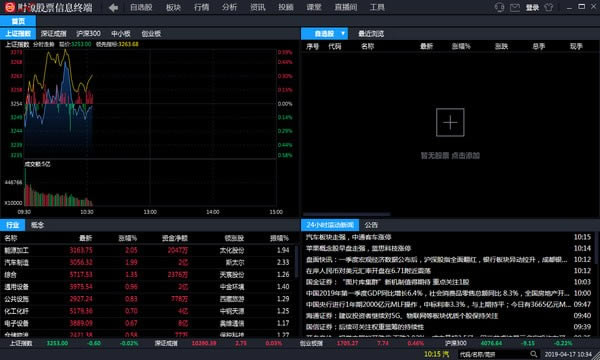Switch to the 沪深300 index tab
This screenshot has height=360, width=600.
(88, 34)
